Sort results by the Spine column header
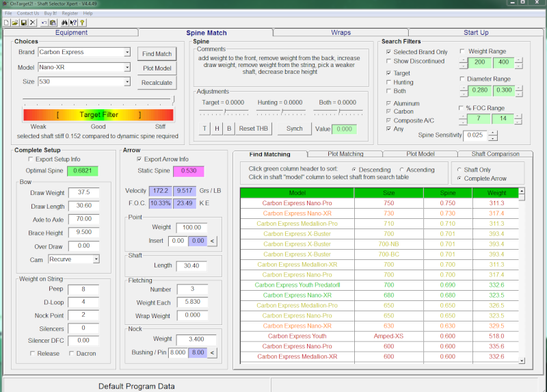The width and height of the screenshot is (547, 392). point(448,193)
